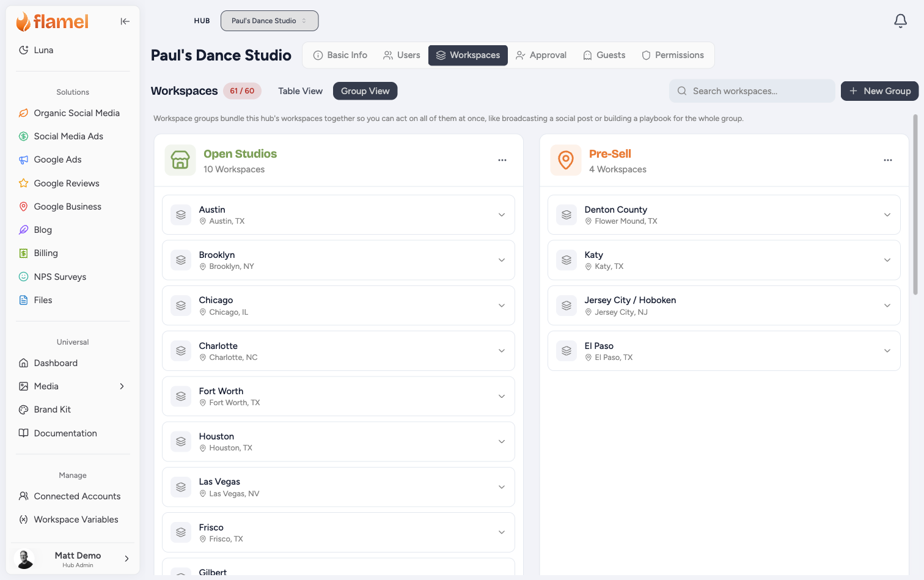Click the Pre-Sell group title
The height and width of the screenshot is (580, 924).
click(610, 154)
